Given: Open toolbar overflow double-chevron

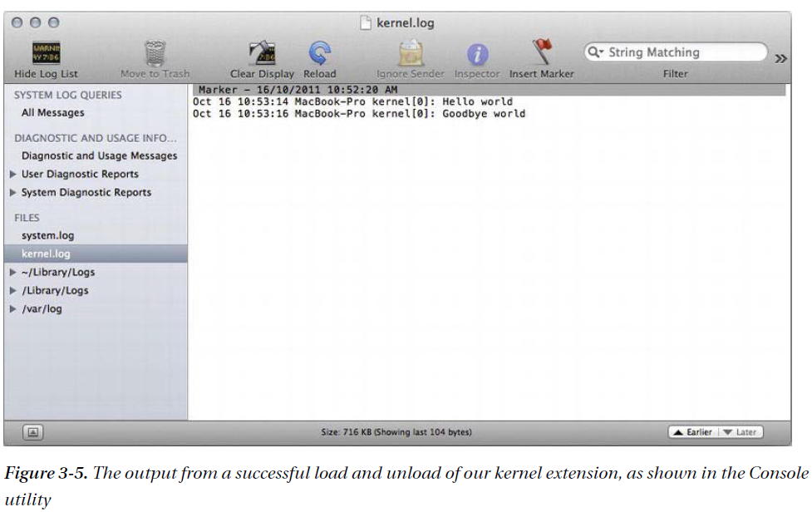Looking at the screenshot, I should (x=780, y=58).
